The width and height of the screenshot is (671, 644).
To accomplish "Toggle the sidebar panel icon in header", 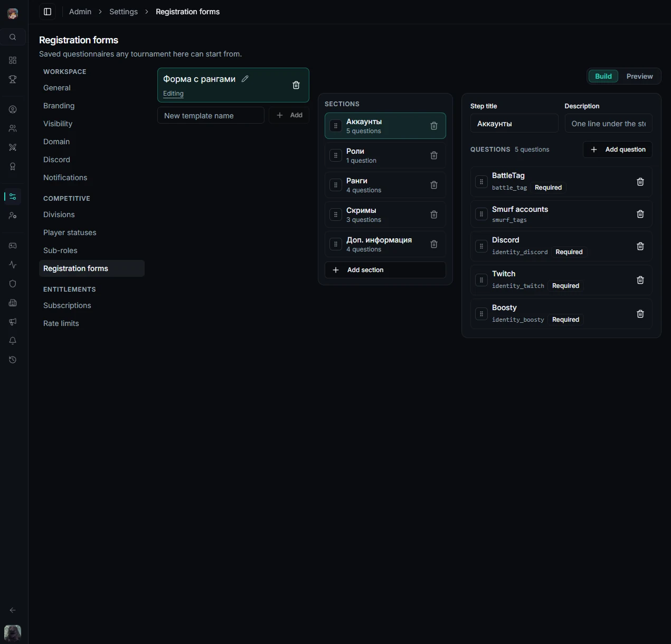I will click(48, 12).
